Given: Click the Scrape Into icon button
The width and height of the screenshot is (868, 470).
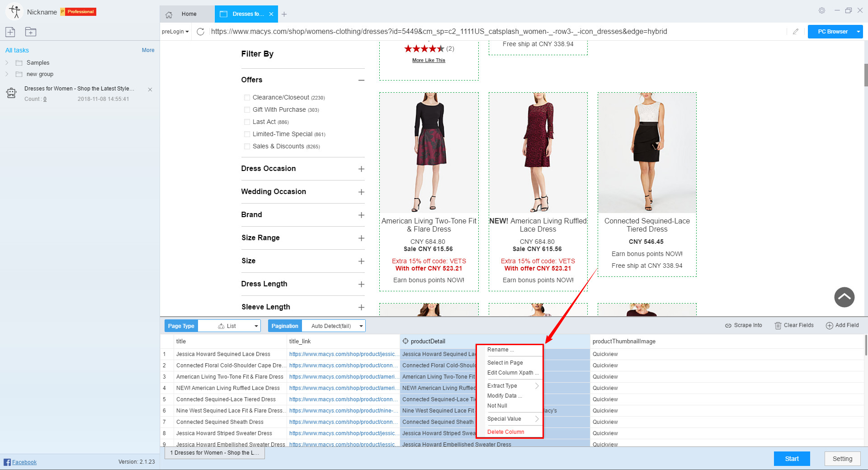Looking at the screenshot, I should pos(744,325).
